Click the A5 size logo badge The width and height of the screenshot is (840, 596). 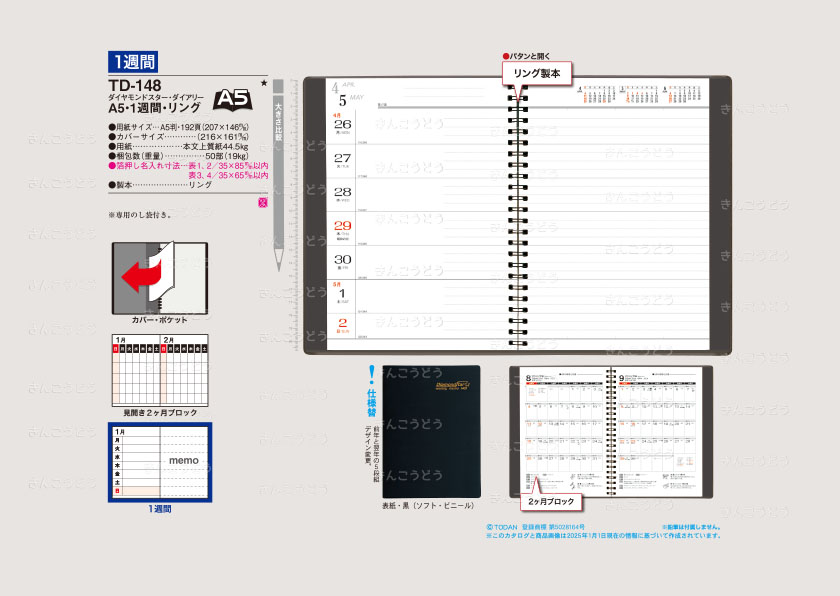233,100
